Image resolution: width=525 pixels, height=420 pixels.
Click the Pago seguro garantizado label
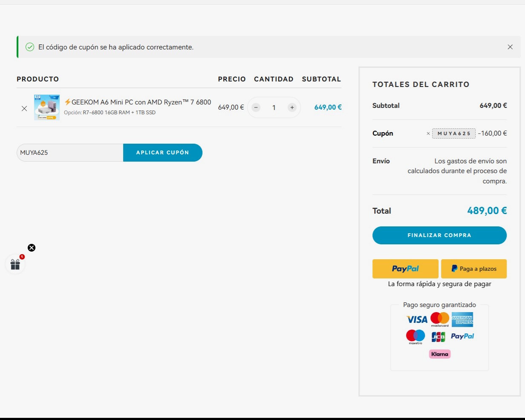click(440, 305)
